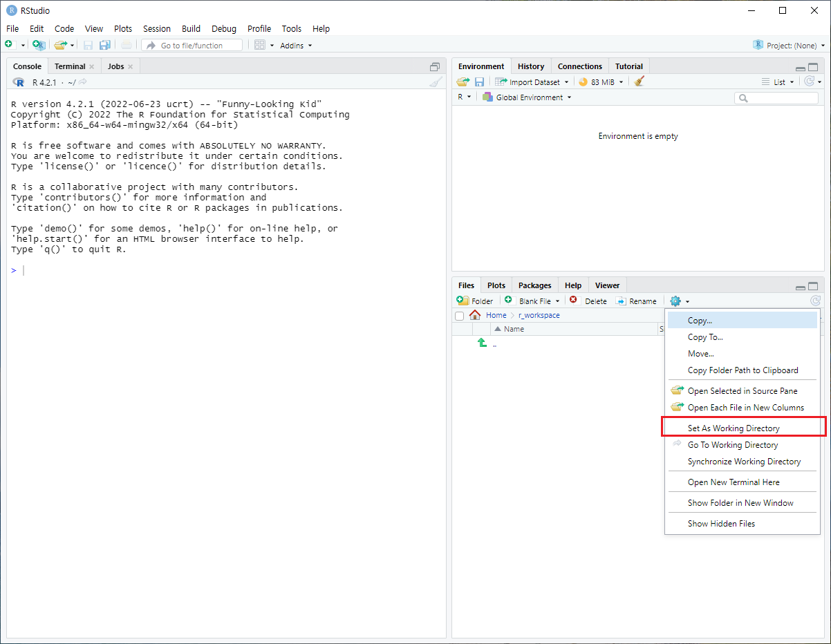
Task: Click the Home breadcrumb link
Action: click(x=496, y=315)
